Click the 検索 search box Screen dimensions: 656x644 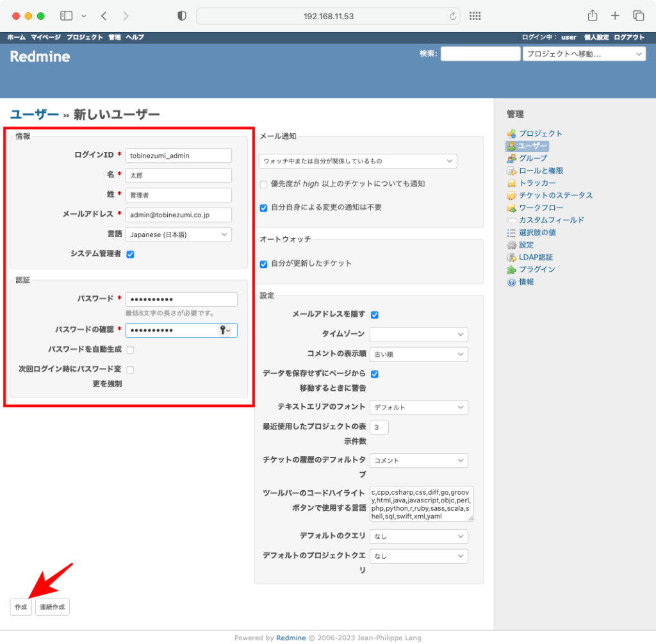480,54
